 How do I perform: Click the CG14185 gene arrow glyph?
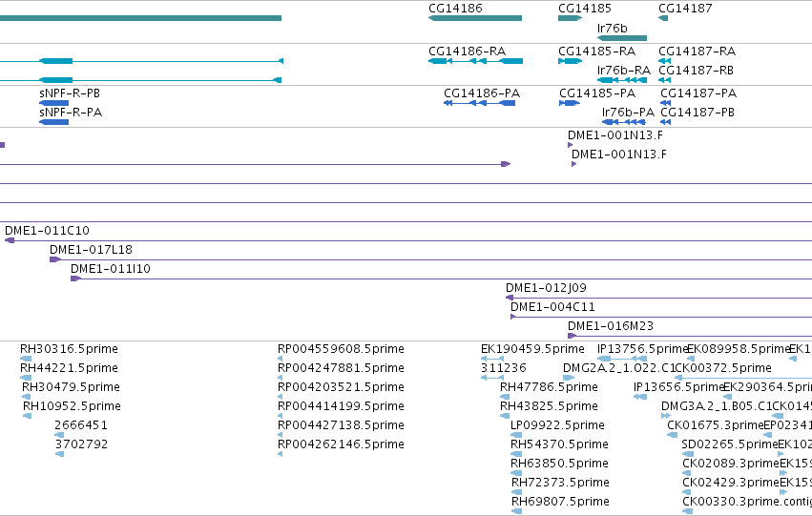(571, 18)
